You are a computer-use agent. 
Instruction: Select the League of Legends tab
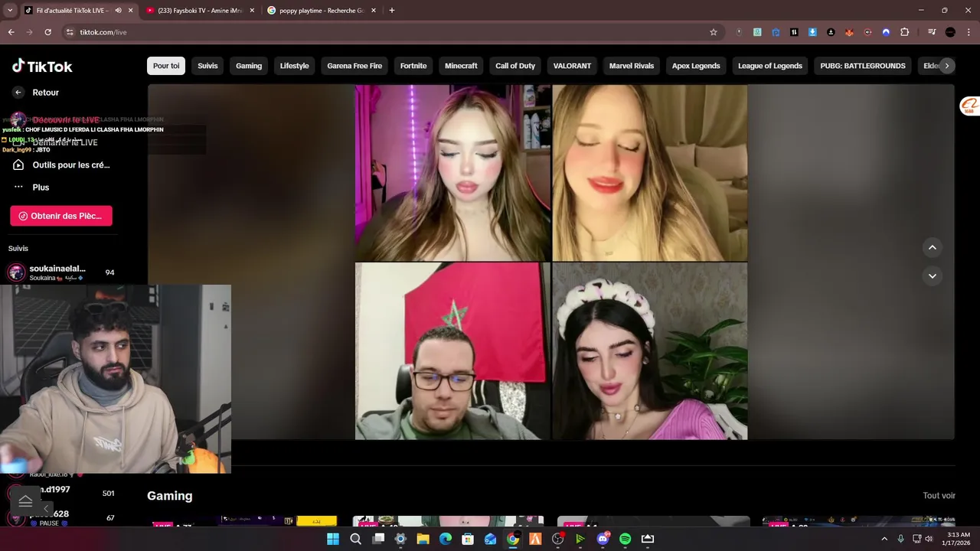[770, 66]
